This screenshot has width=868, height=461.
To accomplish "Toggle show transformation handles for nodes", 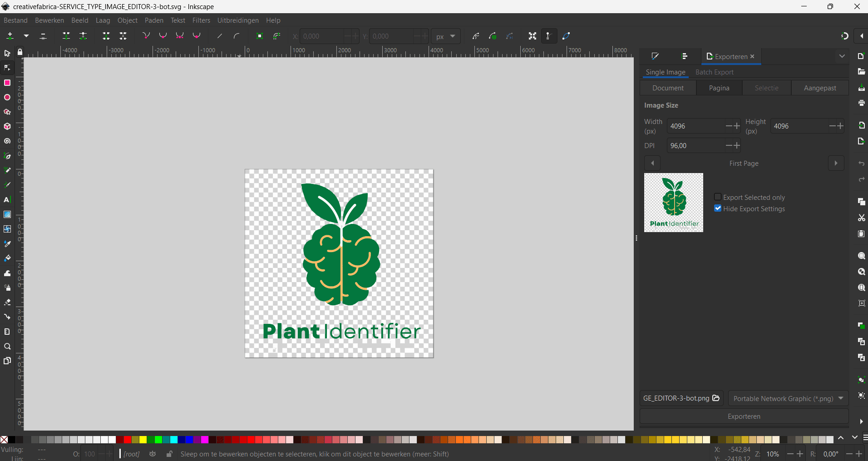I will pos(533,36).
